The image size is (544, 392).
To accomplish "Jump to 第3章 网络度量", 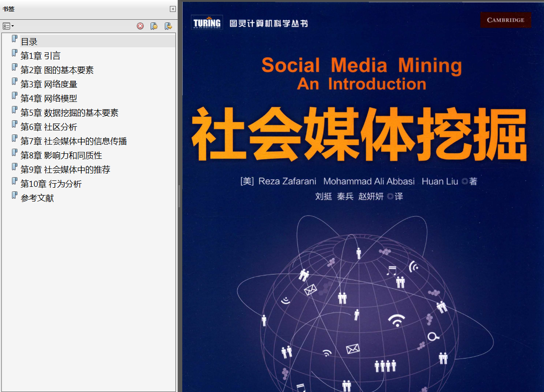I will point(49,84).
